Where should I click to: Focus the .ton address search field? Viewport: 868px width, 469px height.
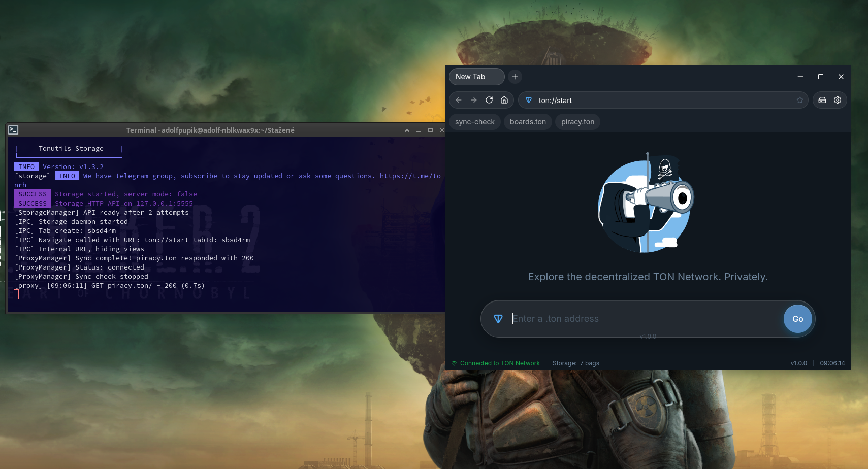645,319
